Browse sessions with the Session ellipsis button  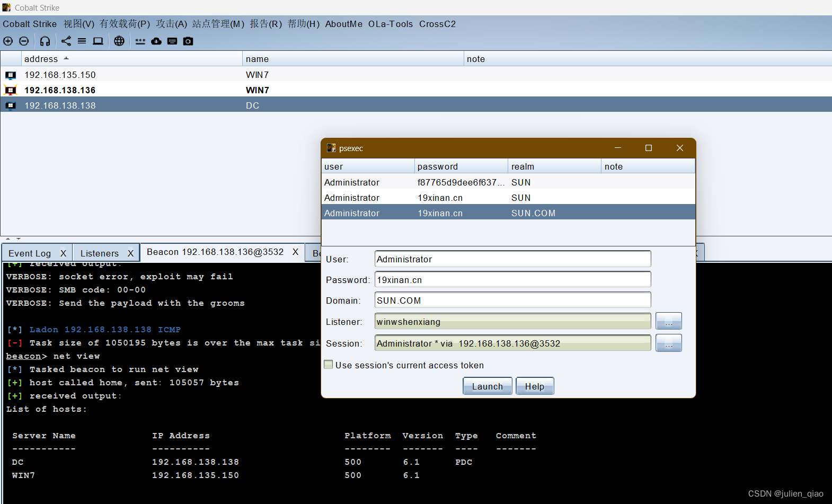(669, 343)
